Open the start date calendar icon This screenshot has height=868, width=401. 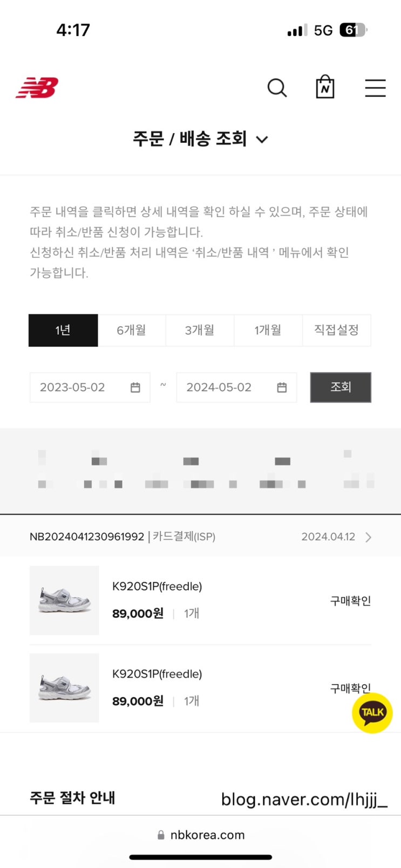[135, 388]
